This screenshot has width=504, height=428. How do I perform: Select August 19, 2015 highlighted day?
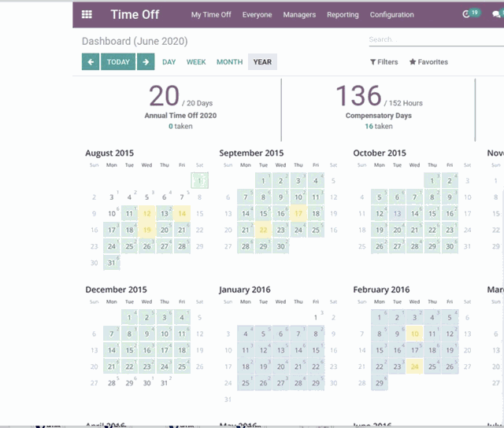(146, 230)
